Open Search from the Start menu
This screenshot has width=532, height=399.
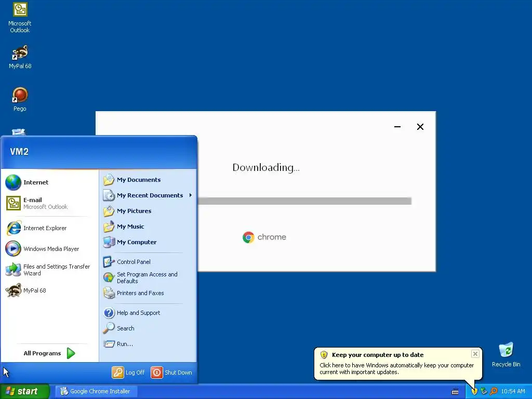tap(148, 328)
